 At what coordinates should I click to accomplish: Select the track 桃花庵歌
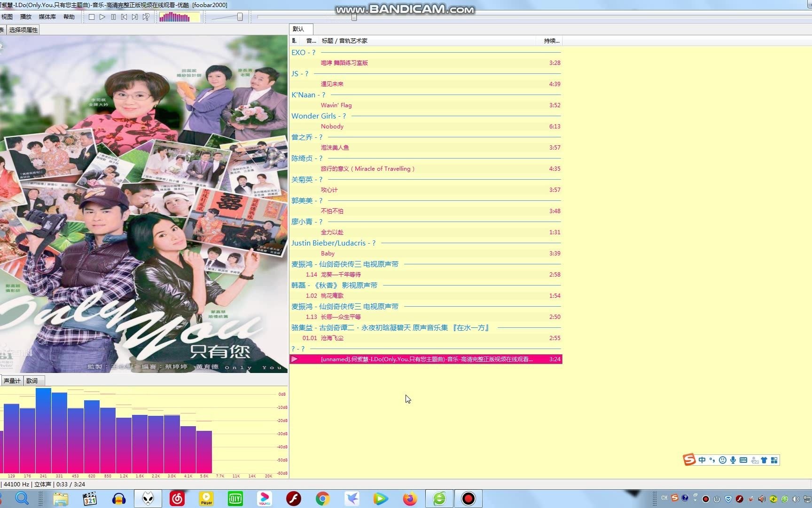426,296
